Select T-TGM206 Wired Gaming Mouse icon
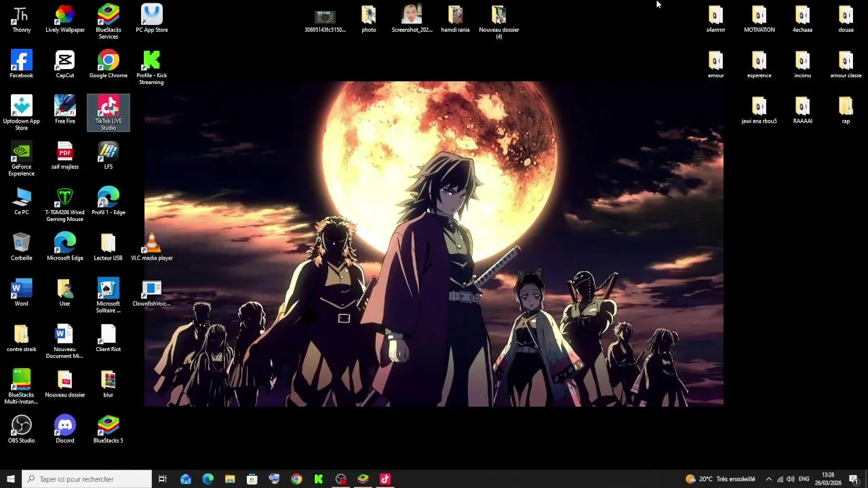 pyautogui.click(x=65, y=205)
